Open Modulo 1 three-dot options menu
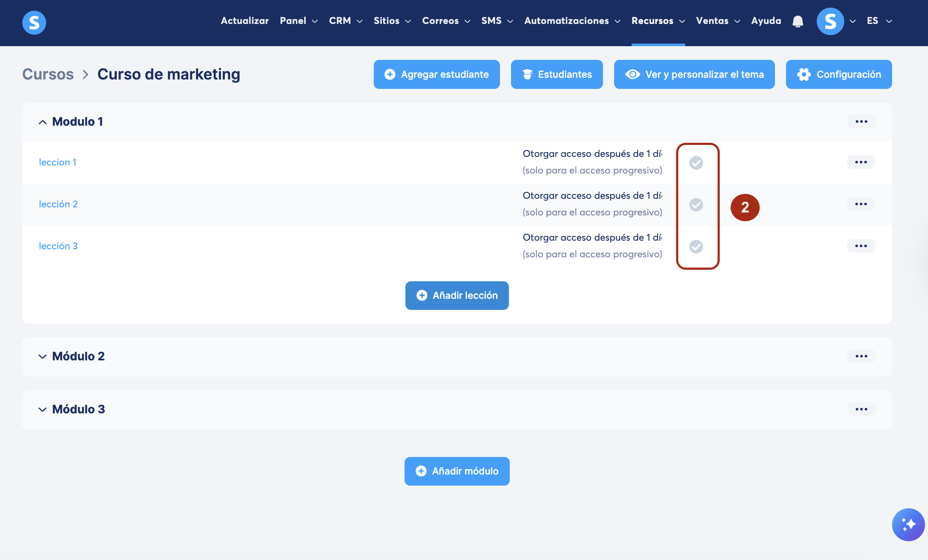The image size is (928, 560). [x=861, y=122]
